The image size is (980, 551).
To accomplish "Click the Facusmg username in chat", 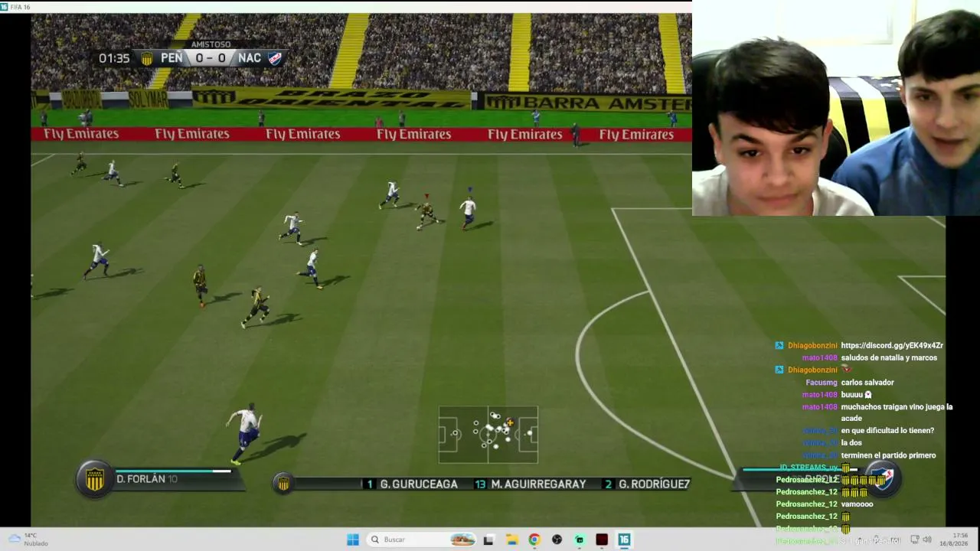I will pyautogui.click(x=822, y=383).
